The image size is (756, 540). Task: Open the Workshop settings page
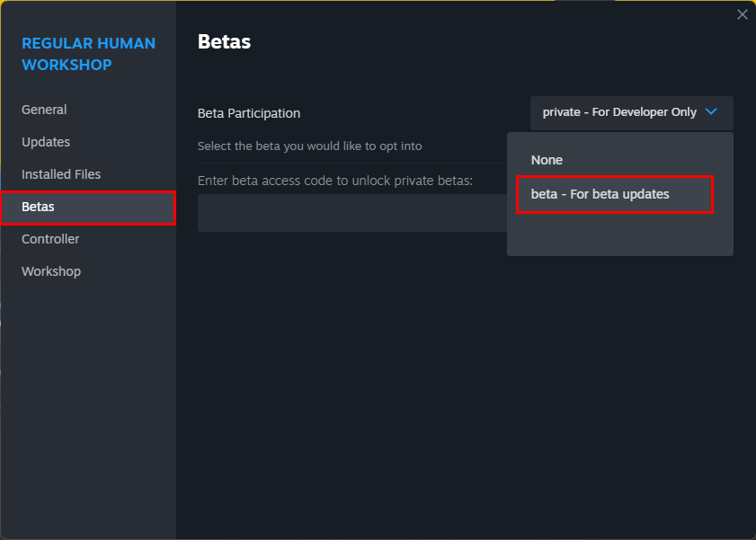[50, 270]
